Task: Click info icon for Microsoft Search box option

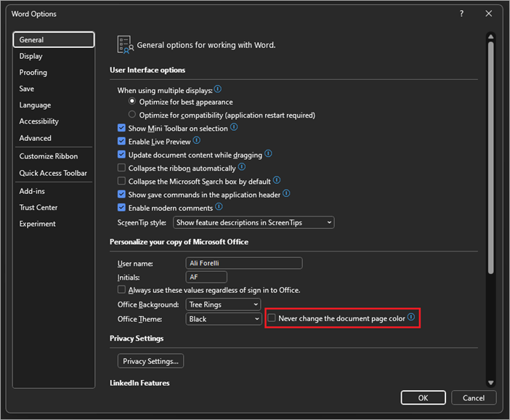Action: [277, 180]
